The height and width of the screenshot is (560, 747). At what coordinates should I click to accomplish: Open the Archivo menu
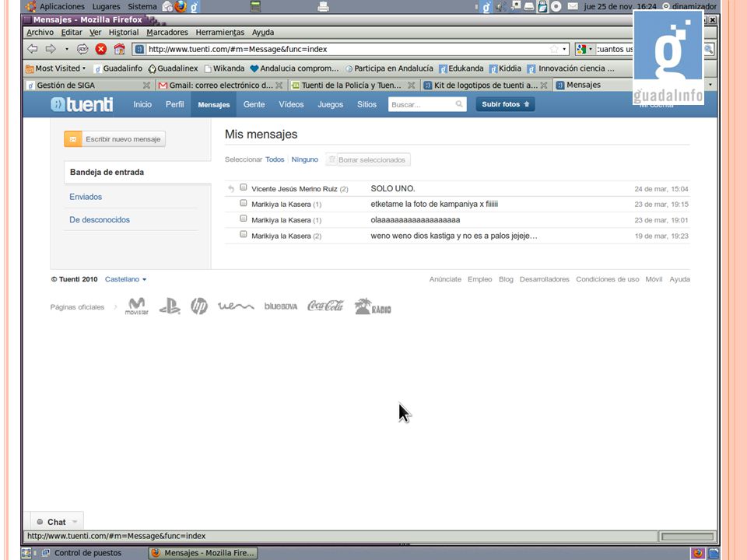click(x=40, y=33)
